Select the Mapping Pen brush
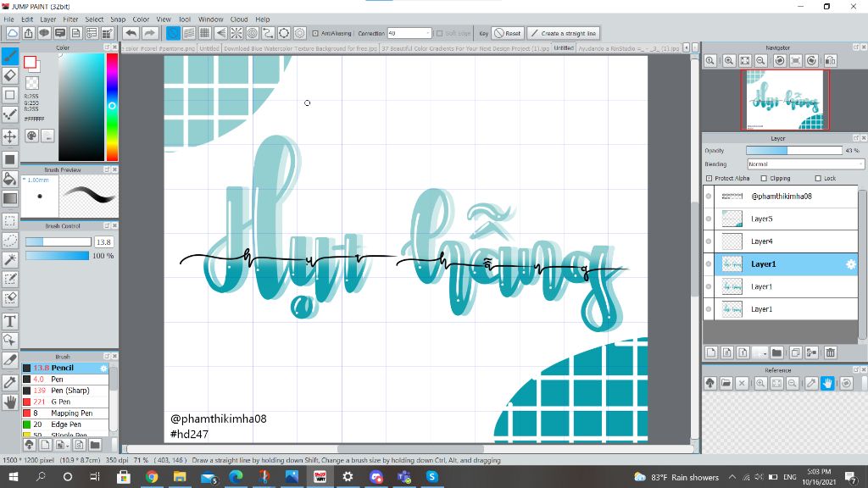The height and width of the screenshot is (488, 868). tap(65, 413)
